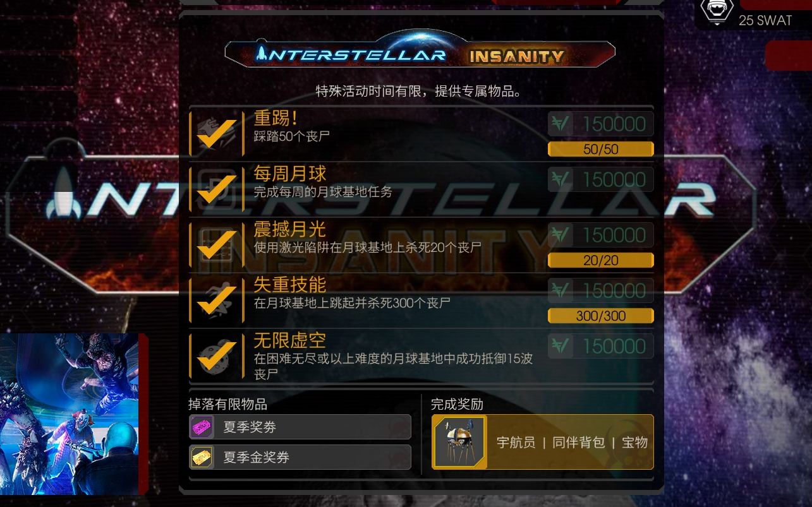Click the 20/20 progress bar
The height and width of the screenshot is (507, 812).
[600, 260]
